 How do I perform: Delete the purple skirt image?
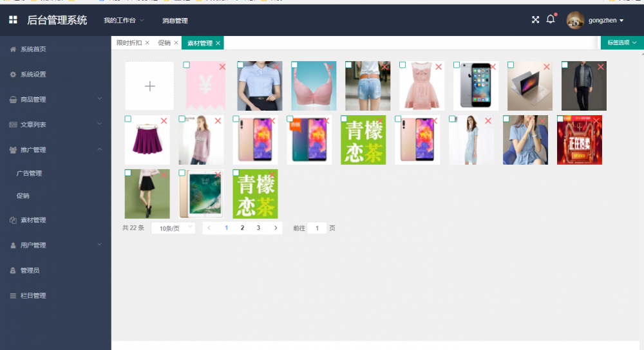164,121
